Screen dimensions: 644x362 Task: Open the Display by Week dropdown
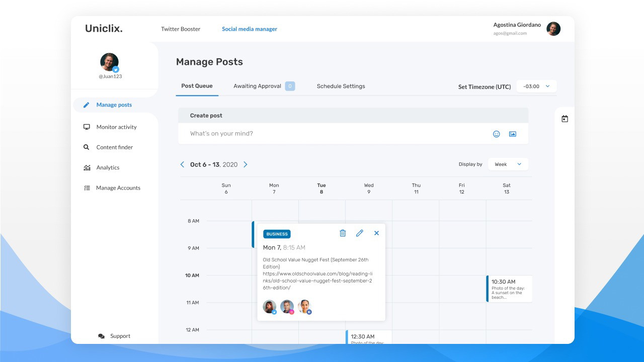coord(508,164)
